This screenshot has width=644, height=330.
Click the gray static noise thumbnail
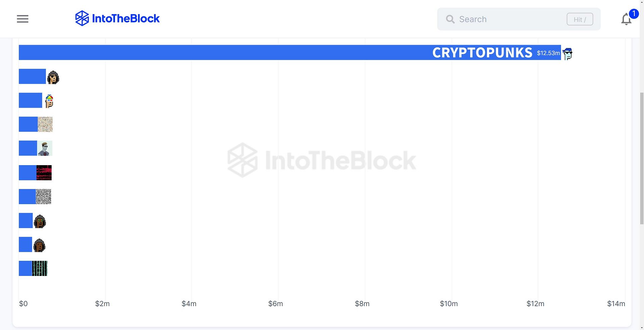click(x=44, y=196)
